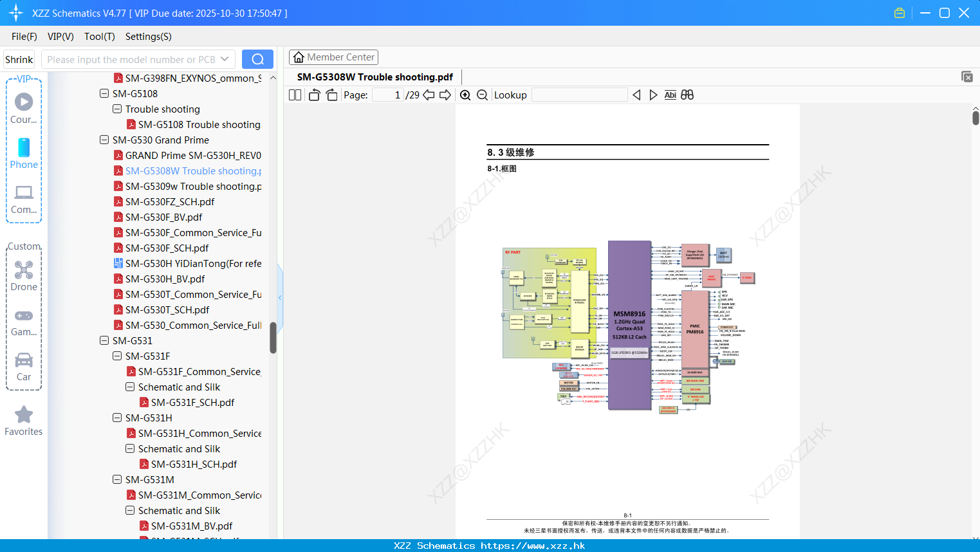Click the block diagram in the PDF
The width and height of the screenshot is (980, 552).
coord(628,327)
